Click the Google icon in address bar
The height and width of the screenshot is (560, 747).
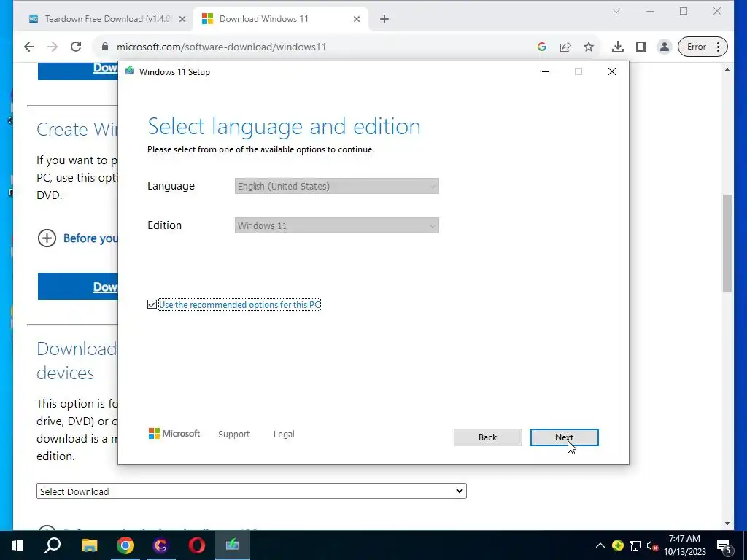point(542,47)
